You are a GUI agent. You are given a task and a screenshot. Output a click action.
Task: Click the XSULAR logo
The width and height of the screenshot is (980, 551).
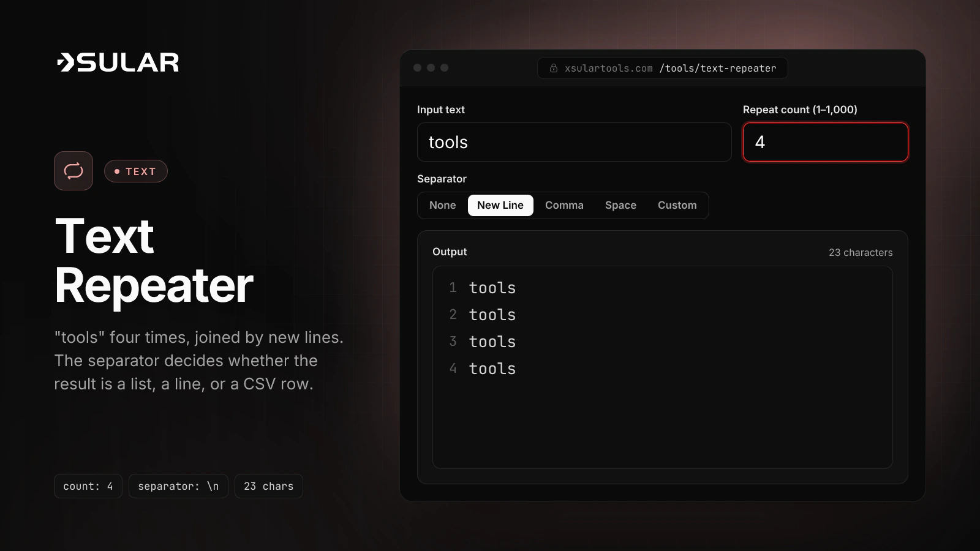click(x=118, y=62)
